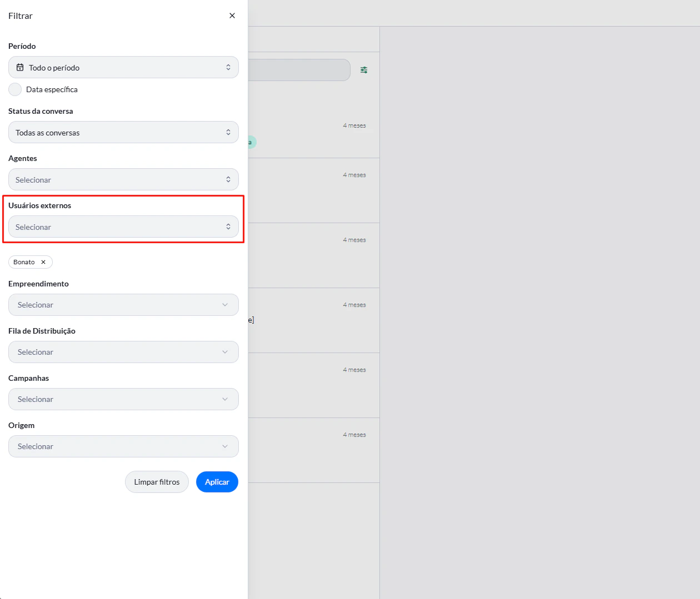Enable the Data específica option
The height and width of the screenshot is (599, 700).
(x=15, y=89)
